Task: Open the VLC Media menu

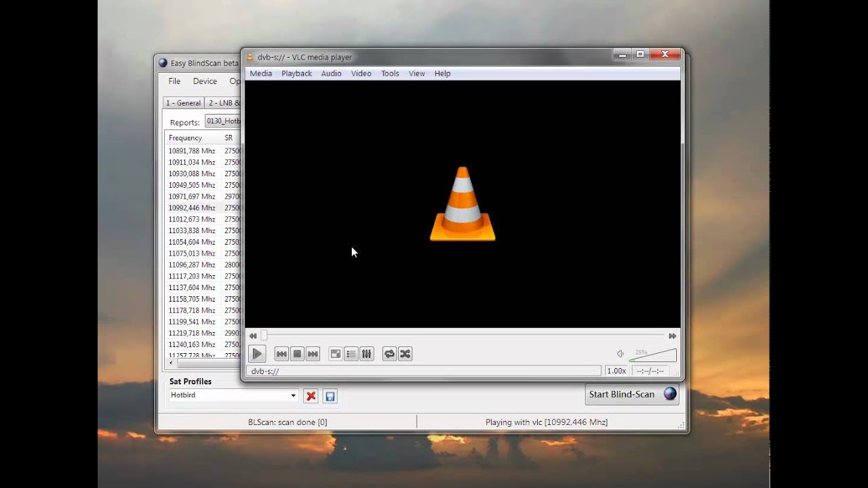Action: pyautogui.click(x=261, y=73)
